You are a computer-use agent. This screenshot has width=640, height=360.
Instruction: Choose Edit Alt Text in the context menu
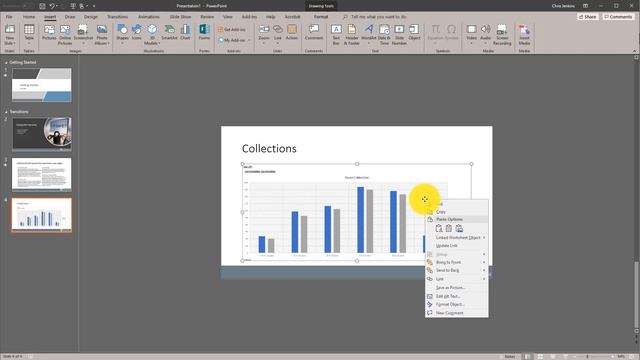(x=456, y=296)
